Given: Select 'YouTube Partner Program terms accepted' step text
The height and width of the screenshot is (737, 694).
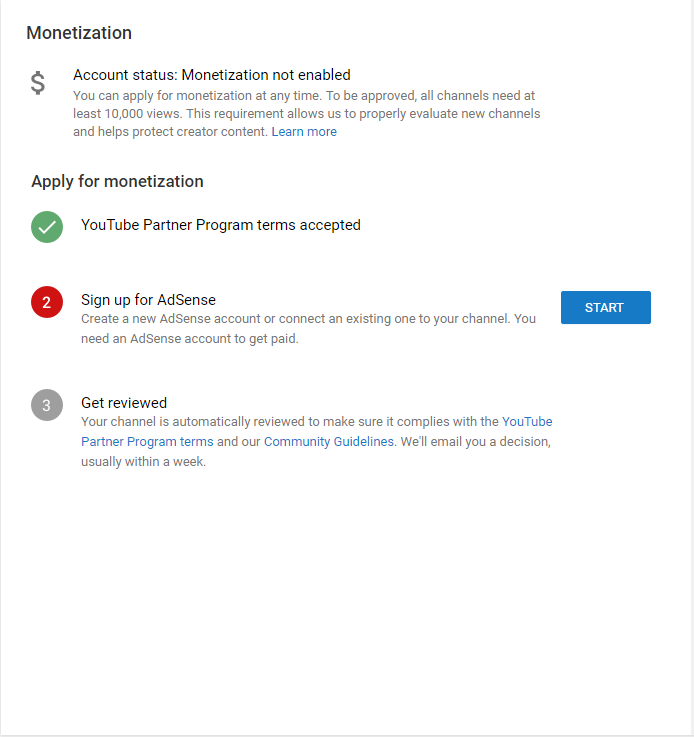Looking at the screenshot, I should click(221, 225).
